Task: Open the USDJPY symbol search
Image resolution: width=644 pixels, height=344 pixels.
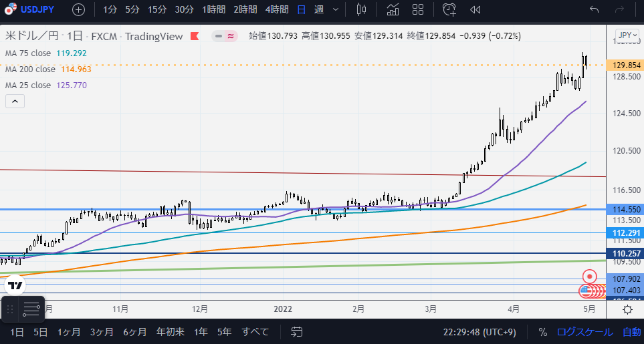Action: tap(29, 9)
